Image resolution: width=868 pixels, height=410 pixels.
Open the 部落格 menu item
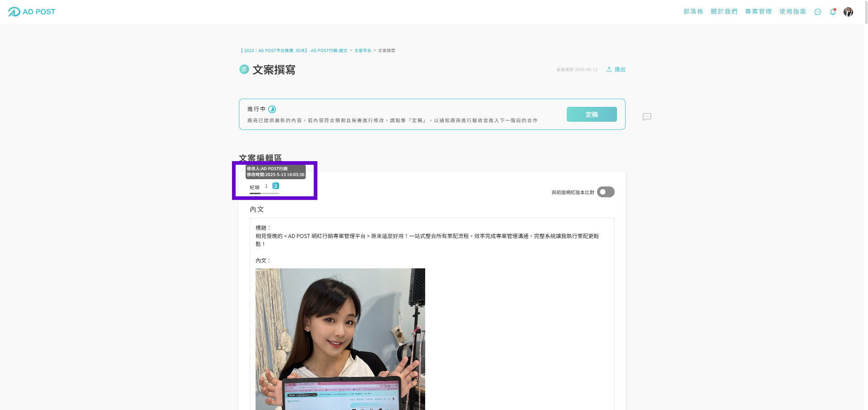[693, 11]
